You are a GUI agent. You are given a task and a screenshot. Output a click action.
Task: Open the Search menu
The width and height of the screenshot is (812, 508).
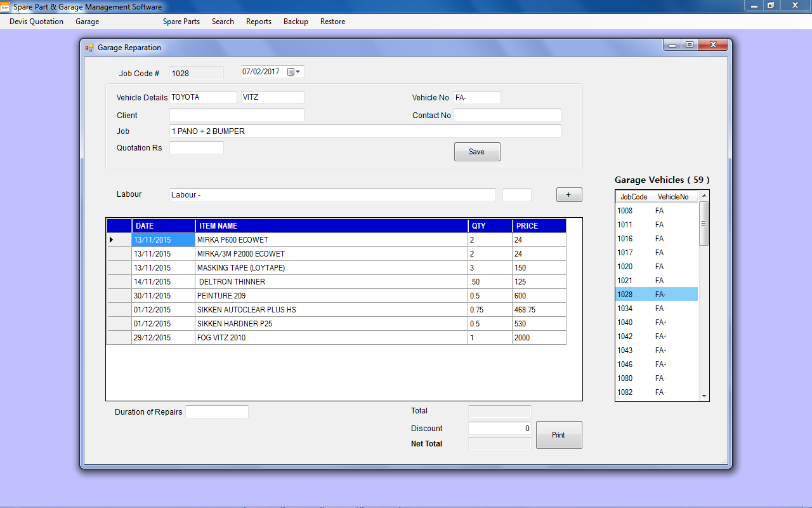coord(223,22)
